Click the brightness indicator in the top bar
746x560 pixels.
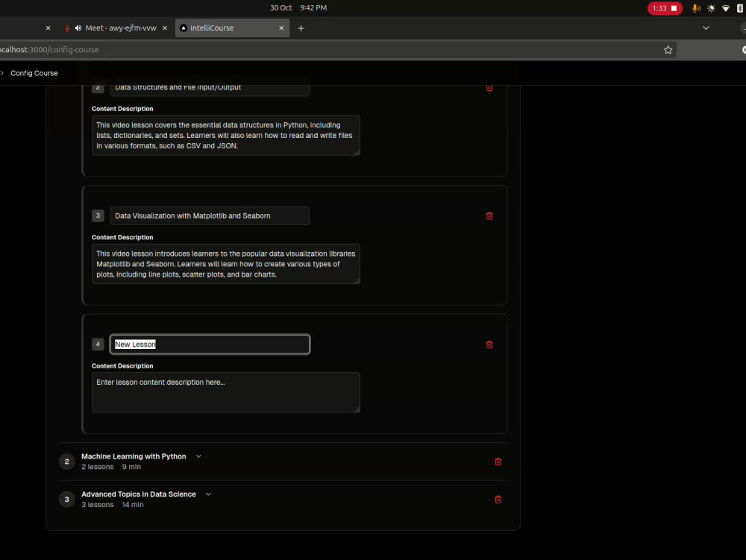coord(711,8)
